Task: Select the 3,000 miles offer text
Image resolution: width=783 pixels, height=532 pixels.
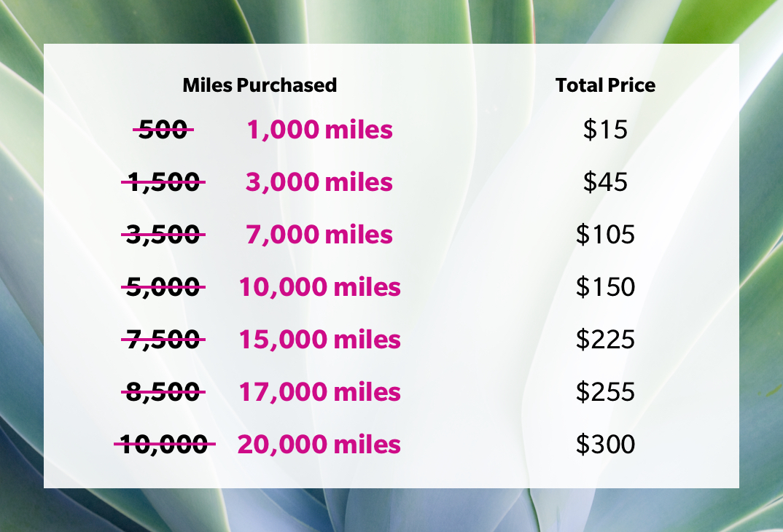Action: [319, 182]
